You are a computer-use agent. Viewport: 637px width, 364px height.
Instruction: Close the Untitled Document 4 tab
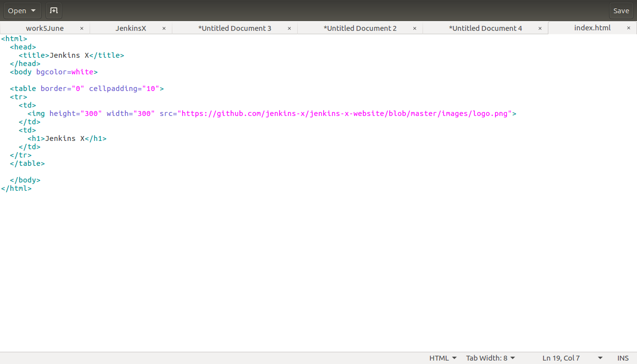(540, 28)
